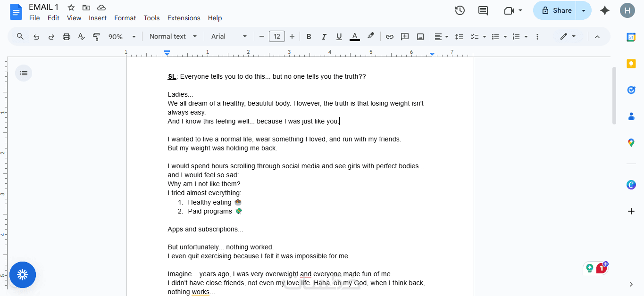Rename the EMAIL 1 document title
Viewport: 644px width, 296px height.
pos(44,7)
